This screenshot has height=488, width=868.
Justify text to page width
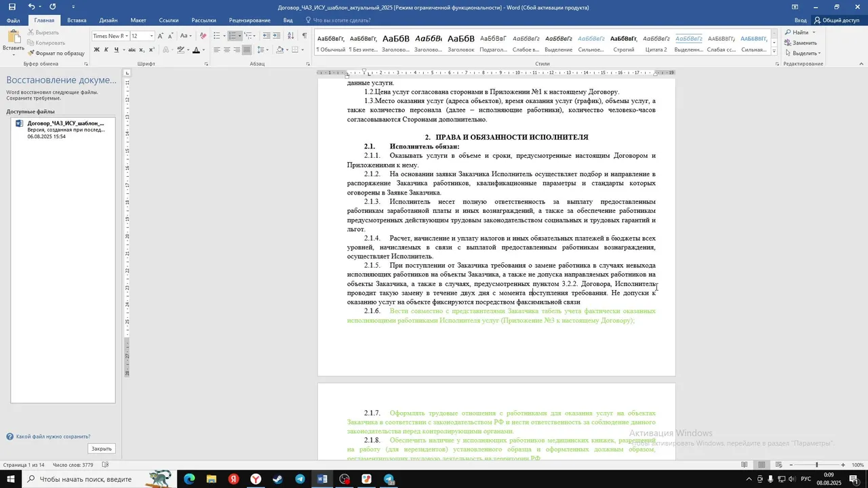point(246,49)
